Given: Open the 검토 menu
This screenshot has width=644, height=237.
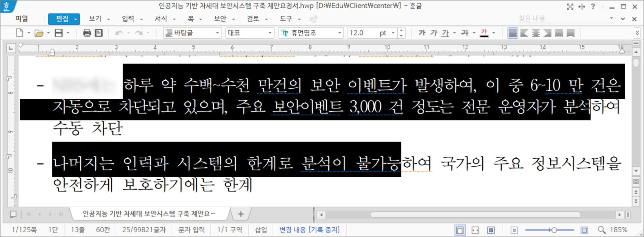Looking at the screenshot, I should [253, 19].
